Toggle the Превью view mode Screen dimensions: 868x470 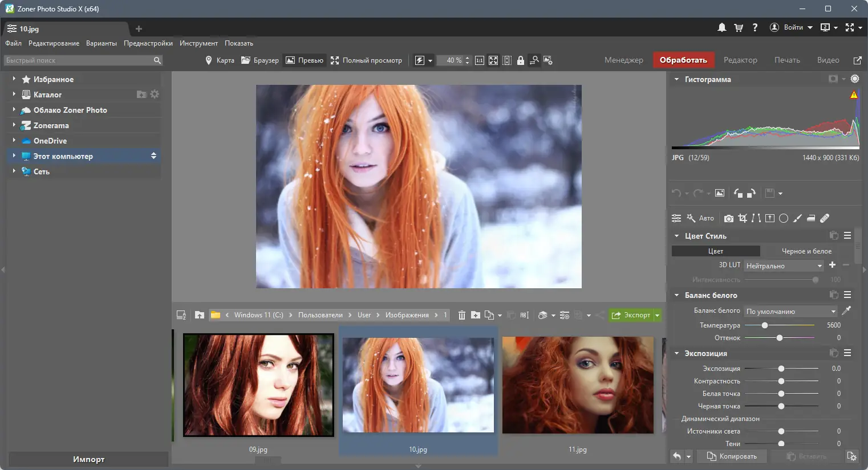pyautogui.click(x=305, y=60)
